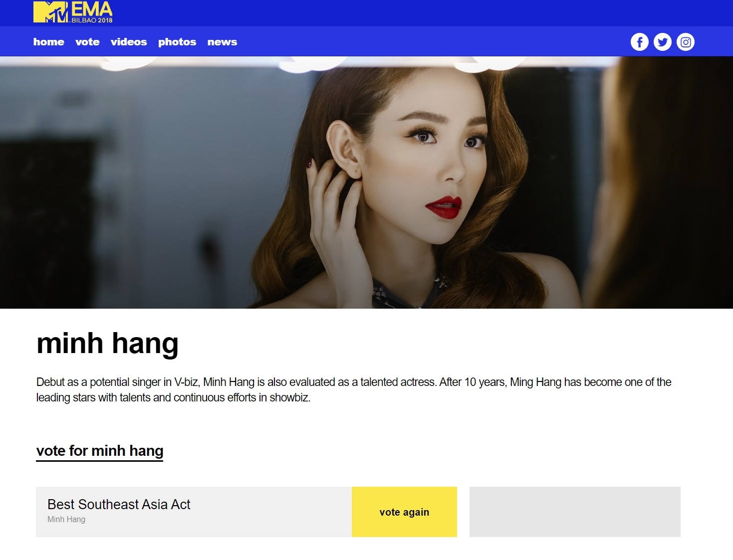The height and width of the screenshot is (560, 733).
Task: Open the Facebook page icon
Action: (639, 42)
